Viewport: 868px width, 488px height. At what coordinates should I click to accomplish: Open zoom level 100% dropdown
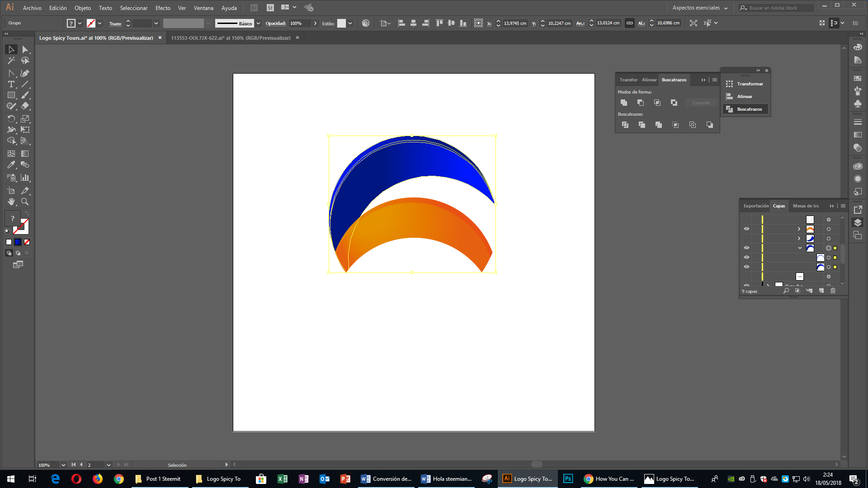pos(63,465)
